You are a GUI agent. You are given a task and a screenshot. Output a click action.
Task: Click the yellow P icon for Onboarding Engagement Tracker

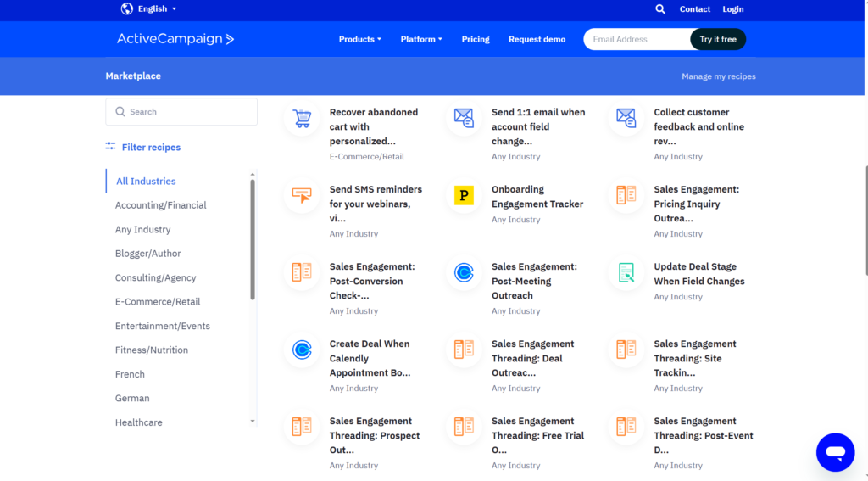[x=464, y=195]
